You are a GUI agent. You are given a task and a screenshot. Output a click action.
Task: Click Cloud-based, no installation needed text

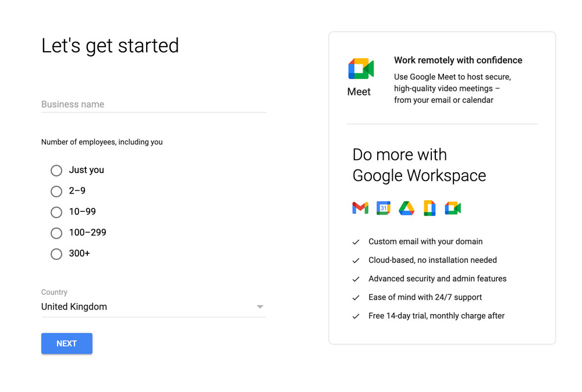coord(432,260)
